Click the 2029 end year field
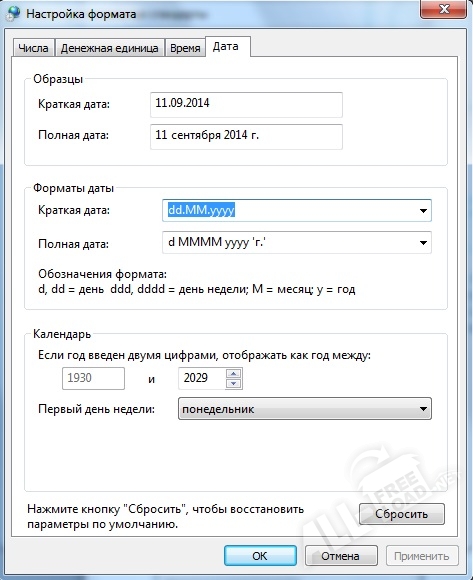The width and height of the screenshot is (473, 580). point(202,378)
